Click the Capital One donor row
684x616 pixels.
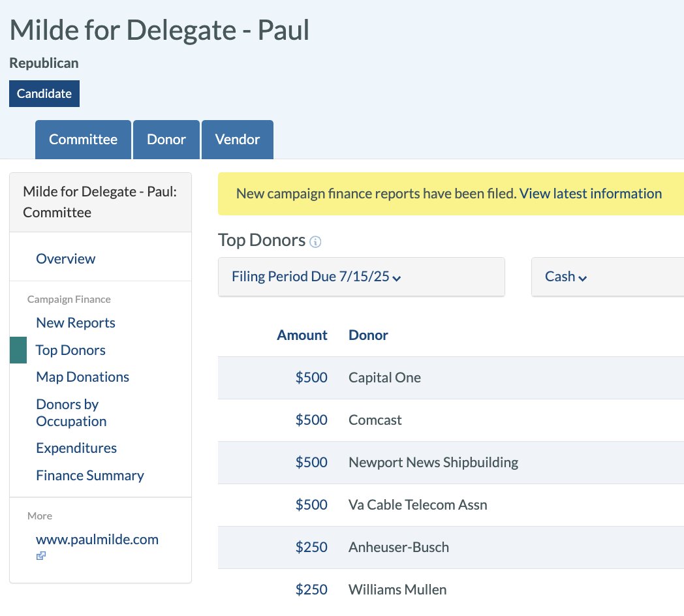[450, 378]
